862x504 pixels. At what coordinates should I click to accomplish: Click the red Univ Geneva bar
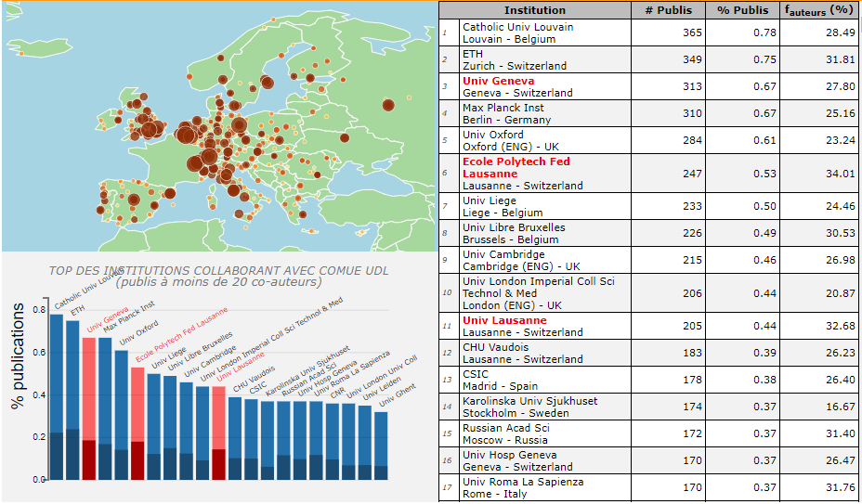point(89,408)
